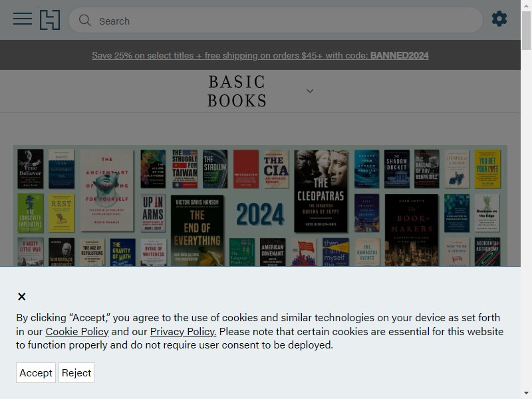Select The Gravity of Math cover
532x399 pixels.
click(x=122, y=252)
